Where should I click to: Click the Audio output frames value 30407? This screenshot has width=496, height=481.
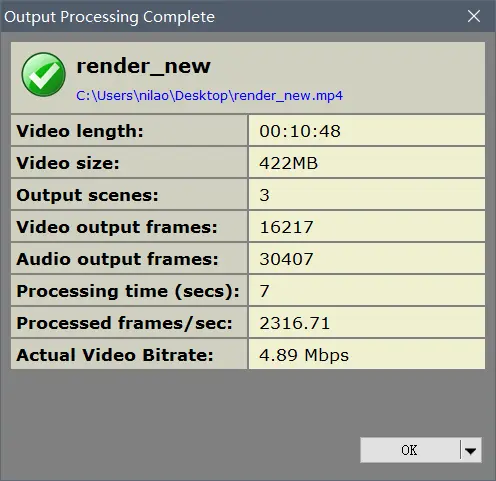(x=286, y=259)
